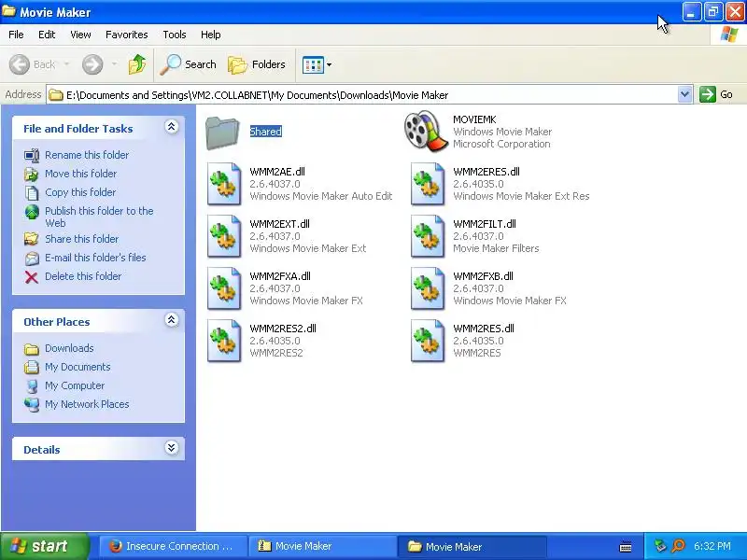Image resolution: width=747 pixels, height=560 pixels.
Task: Open the Downloads link in Other Places
Action: point(69,348)
